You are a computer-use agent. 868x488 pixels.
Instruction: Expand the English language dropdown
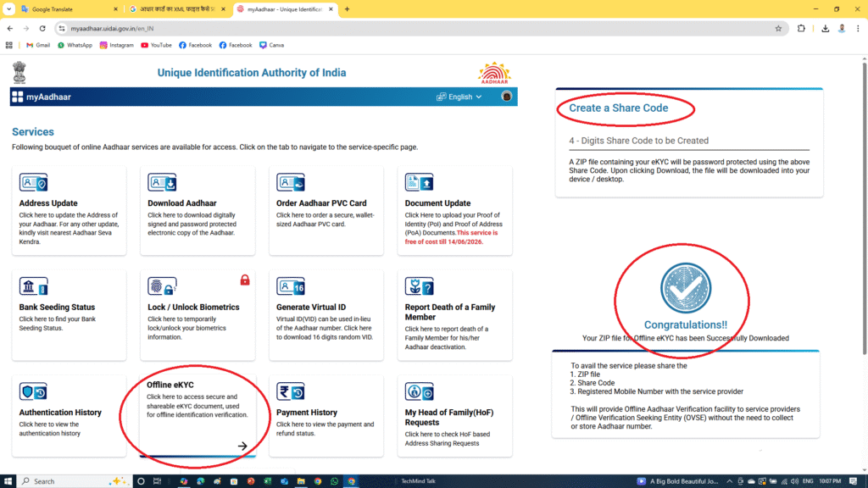click(x=459, y=97)
